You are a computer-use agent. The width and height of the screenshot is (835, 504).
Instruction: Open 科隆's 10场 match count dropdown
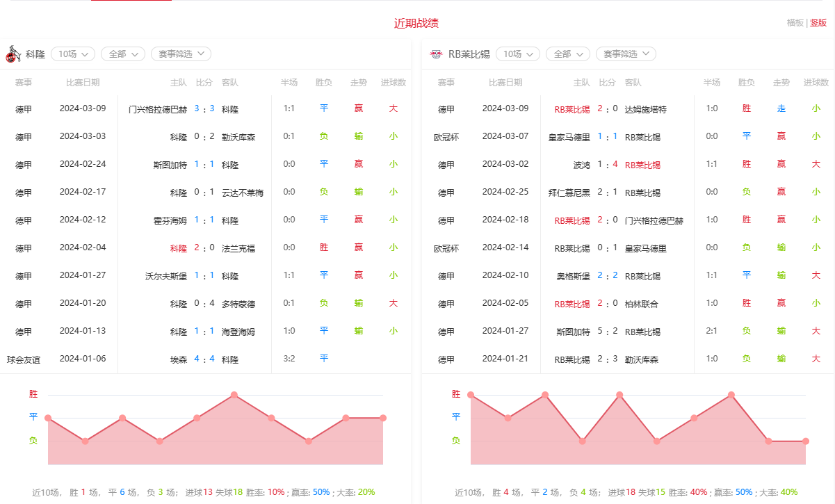(x=73, y=54)
